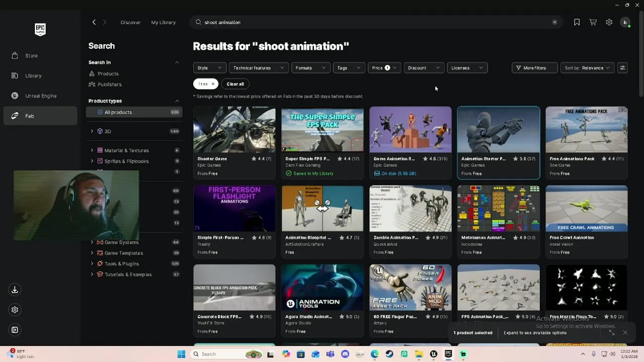Dismiss the product selected bar

[625, 333]
